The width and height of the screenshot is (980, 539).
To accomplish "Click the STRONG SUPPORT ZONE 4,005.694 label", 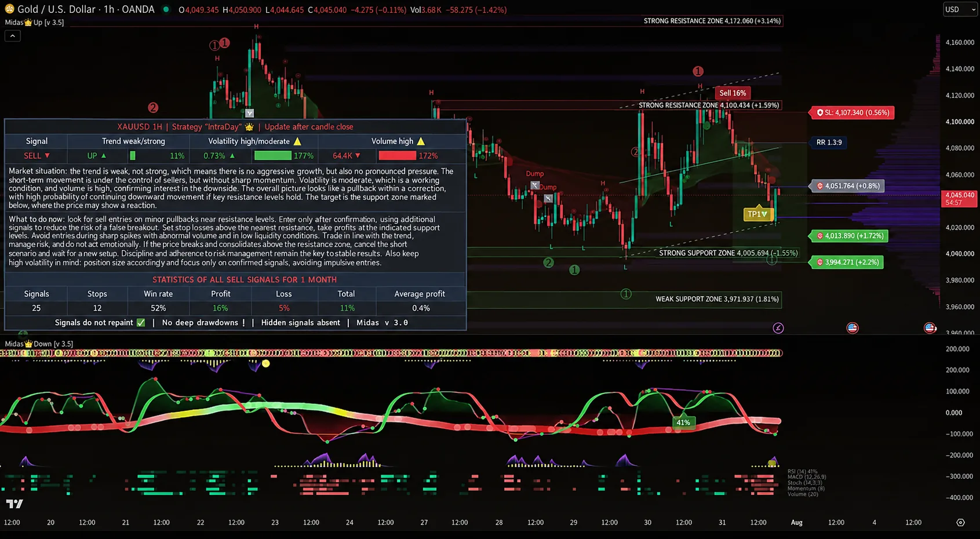I will click(728, 253).
